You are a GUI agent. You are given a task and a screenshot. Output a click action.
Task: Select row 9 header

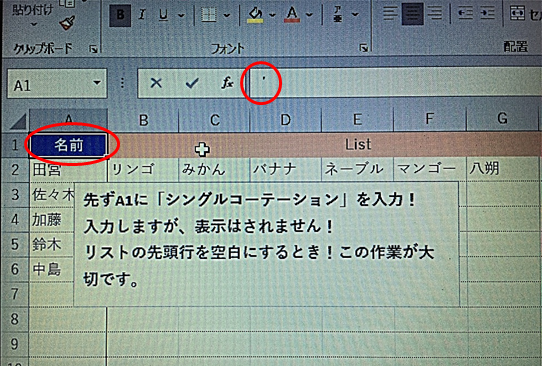15,344
